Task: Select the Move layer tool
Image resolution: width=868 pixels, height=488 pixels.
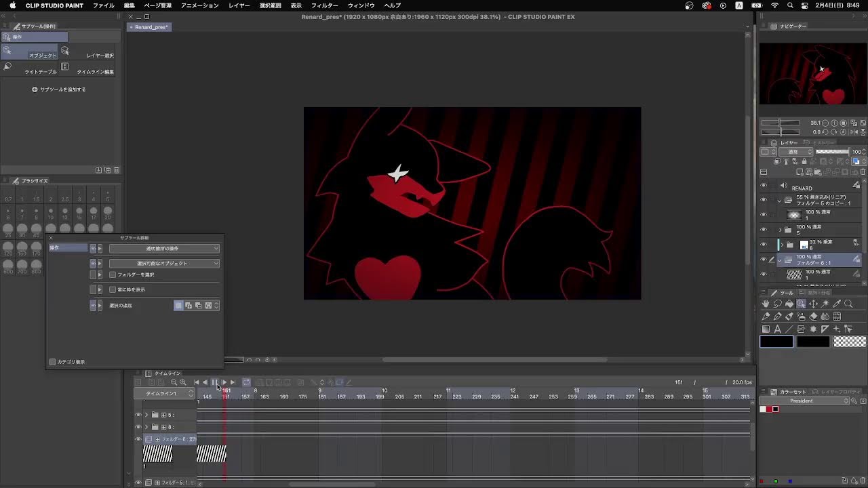Action: tap(813, 304)
